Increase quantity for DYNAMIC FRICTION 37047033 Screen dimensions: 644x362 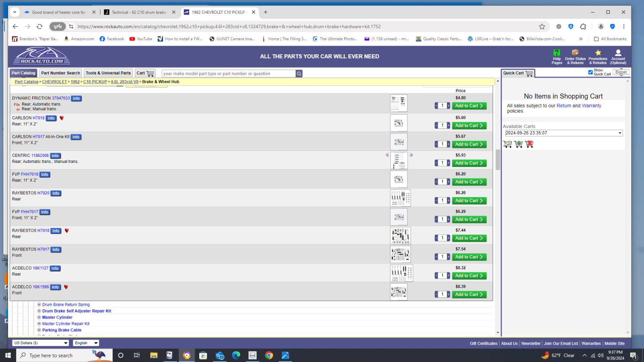pos(449,106)
